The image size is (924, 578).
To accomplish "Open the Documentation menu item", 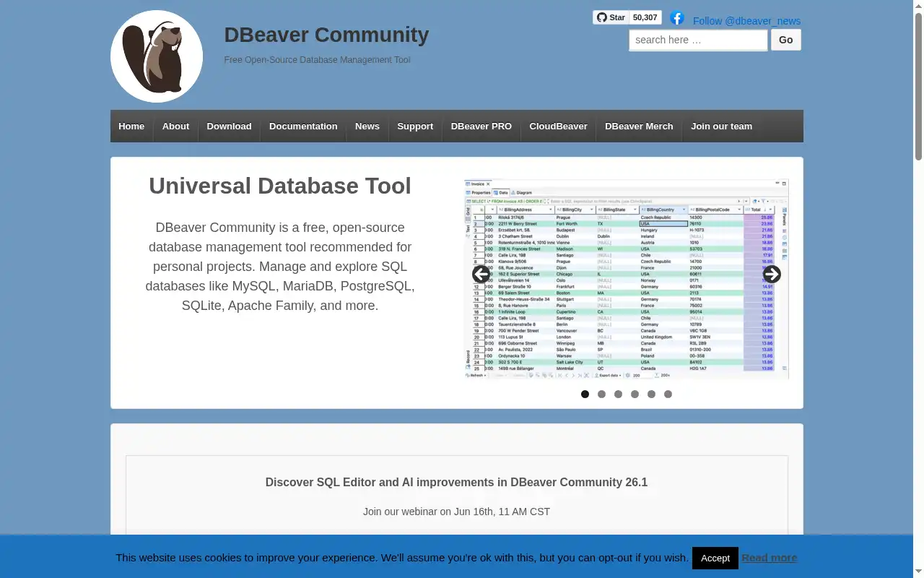I will (303, 126).
